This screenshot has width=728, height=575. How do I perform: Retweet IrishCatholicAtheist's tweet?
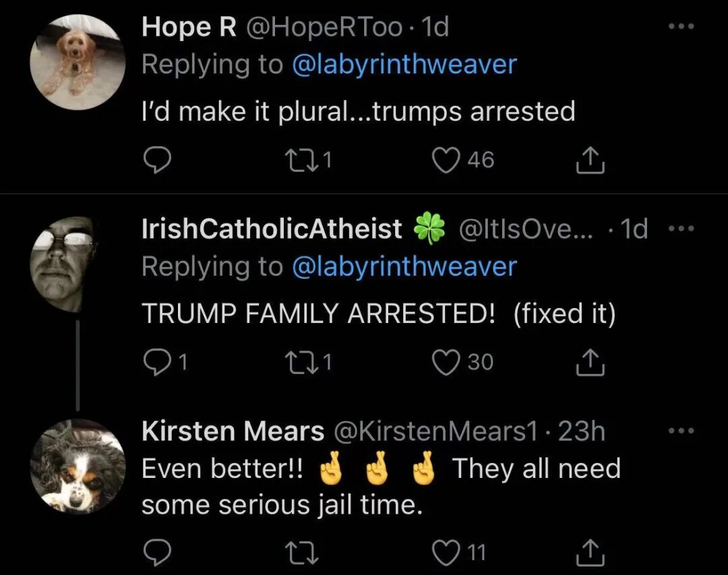tap(301, 362)
